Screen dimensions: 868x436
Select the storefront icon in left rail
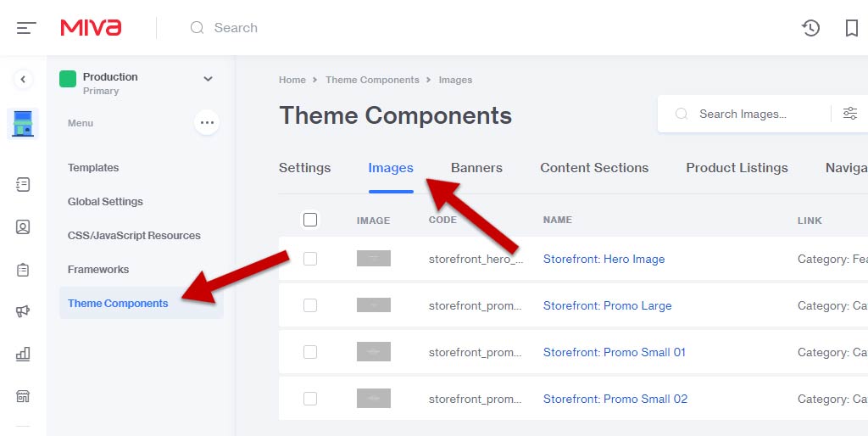coord(23,124)
